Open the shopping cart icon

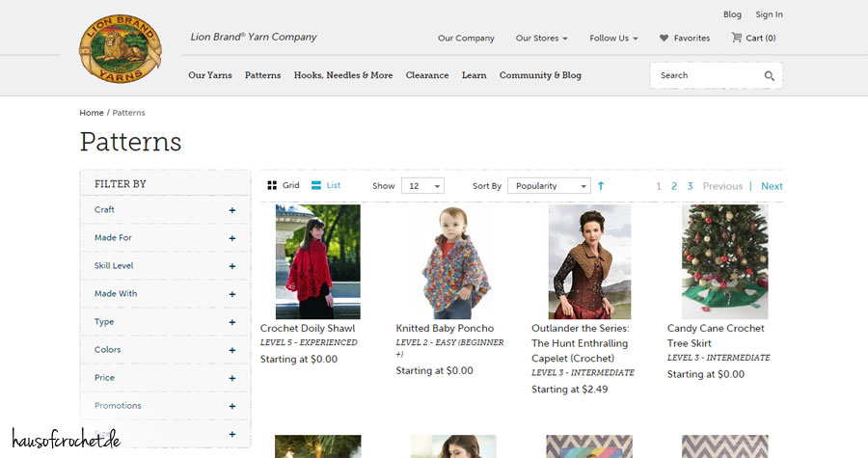(737, 39)
